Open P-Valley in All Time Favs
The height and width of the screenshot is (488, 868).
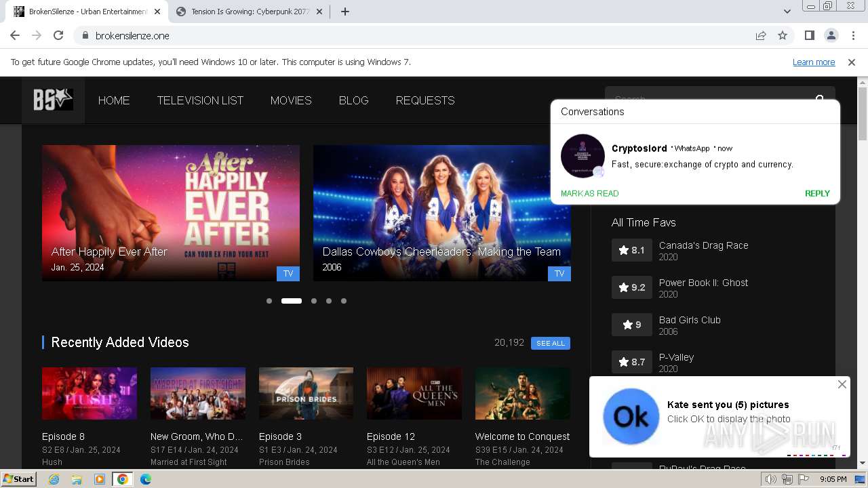tap(676, 357)
